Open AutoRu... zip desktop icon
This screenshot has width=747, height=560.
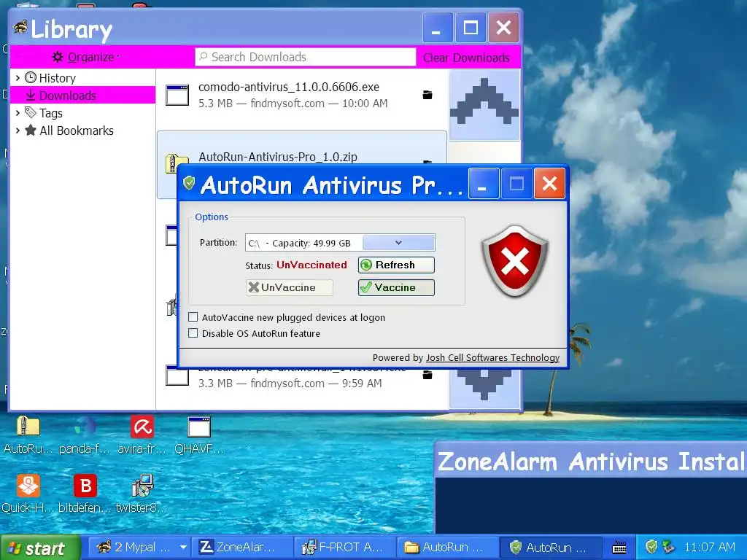tap(28, 435)
